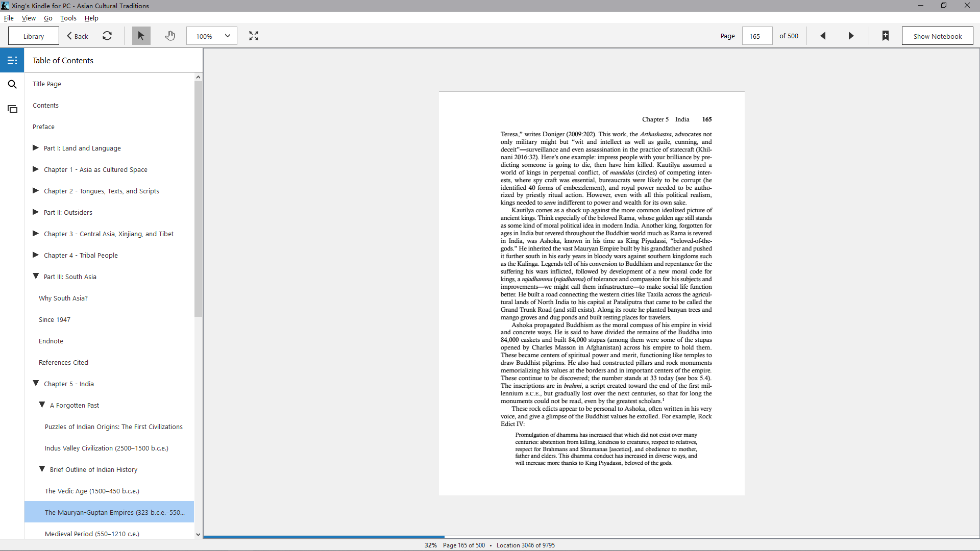The width and height of the screenshot is (980, 551).
Task: Click Show Notebook button
Action: (937, 36)
